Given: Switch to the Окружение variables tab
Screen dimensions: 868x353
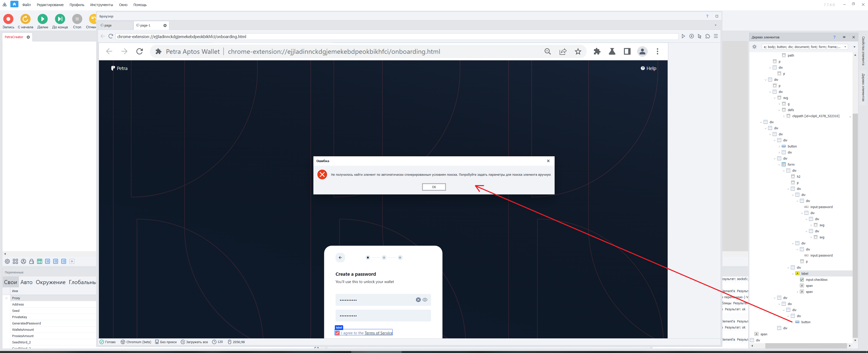Looking at the screenshot, I should coord(50,282).
